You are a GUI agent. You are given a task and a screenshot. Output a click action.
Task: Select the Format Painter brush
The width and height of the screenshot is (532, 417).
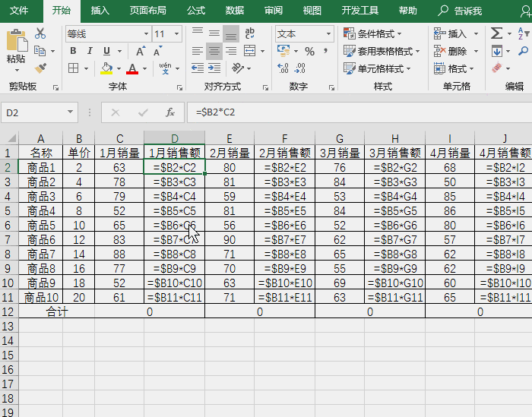(40, 68)
